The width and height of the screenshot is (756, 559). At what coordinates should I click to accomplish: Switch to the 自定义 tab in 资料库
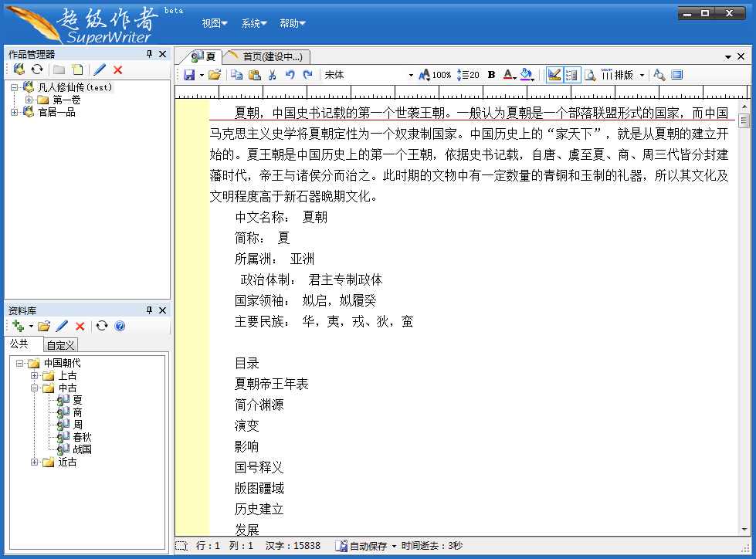[60, 345]
